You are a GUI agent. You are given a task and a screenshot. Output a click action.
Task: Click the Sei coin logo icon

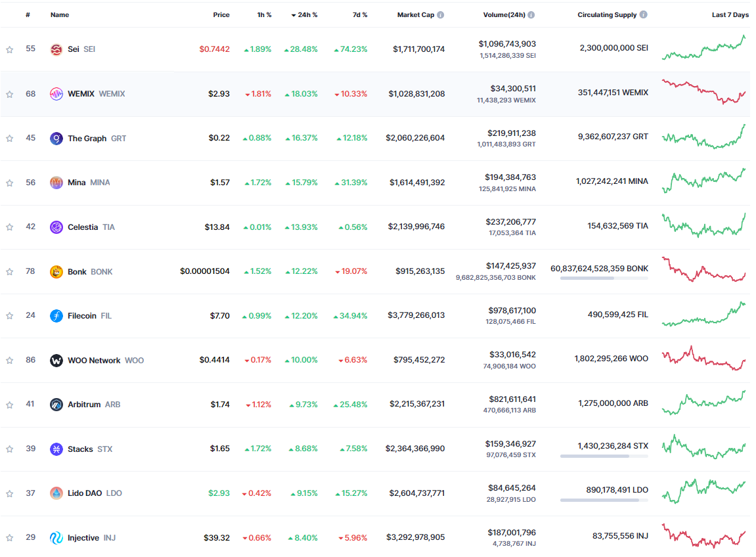click(56, 49)
